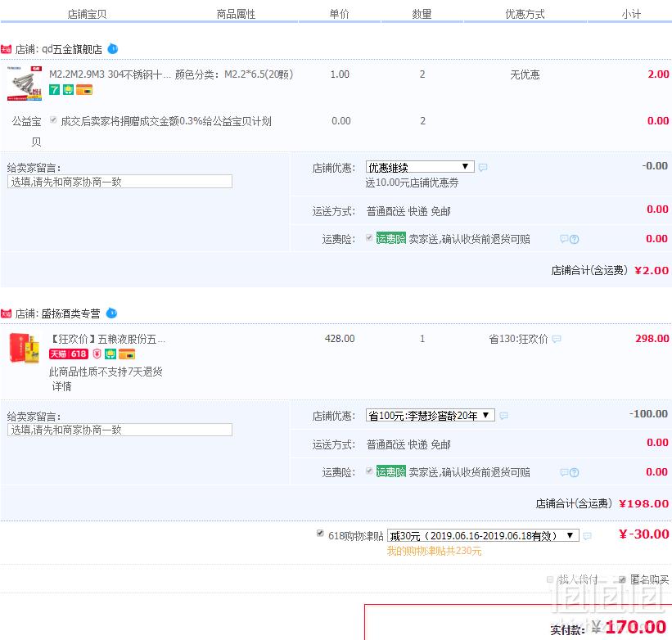
Task: Click the 详情 link under no-return notice
Action: tap(61, 386)
